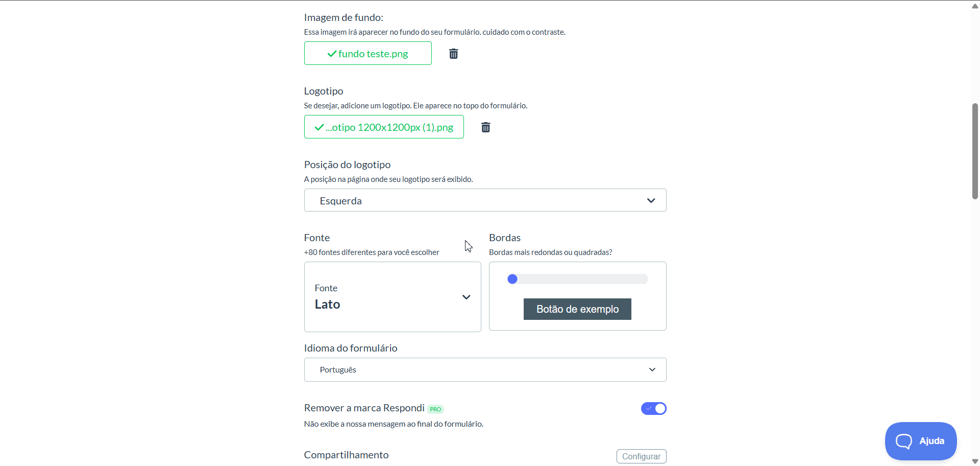The image size is (980, 466).
Task: Click the fundo teste.png upload button
Action: 367,53
